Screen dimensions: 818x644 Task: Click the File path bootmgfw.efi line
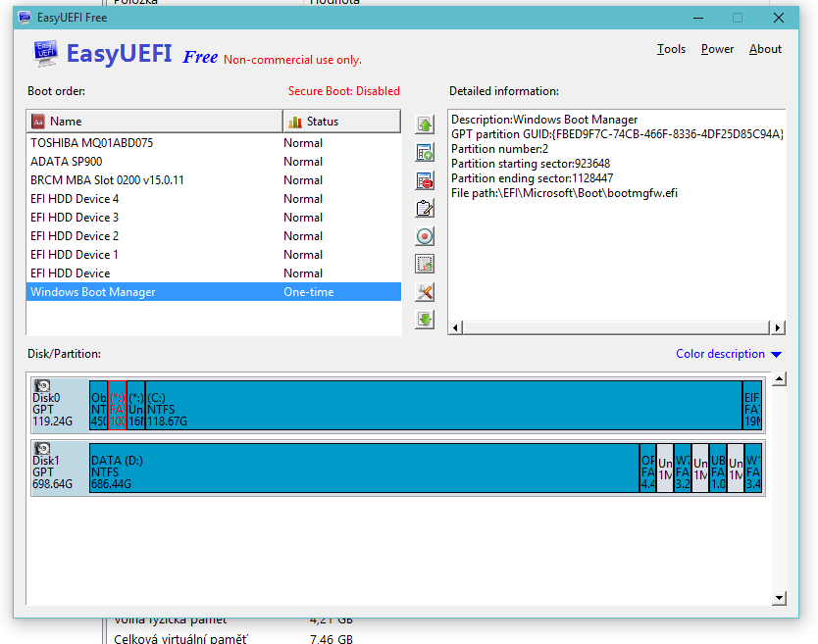click(x=564, y=193)
